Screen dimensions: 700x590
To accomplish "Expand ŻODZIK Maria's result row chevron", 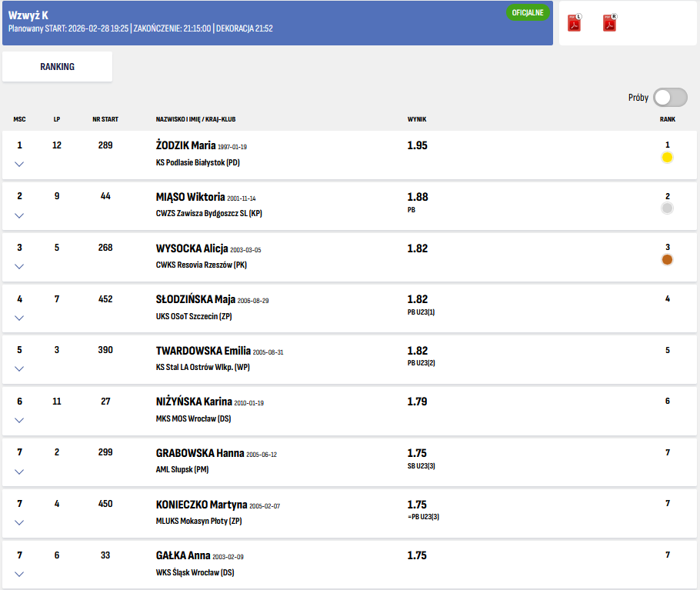I will pyautogui.click(x=19, y=164).
